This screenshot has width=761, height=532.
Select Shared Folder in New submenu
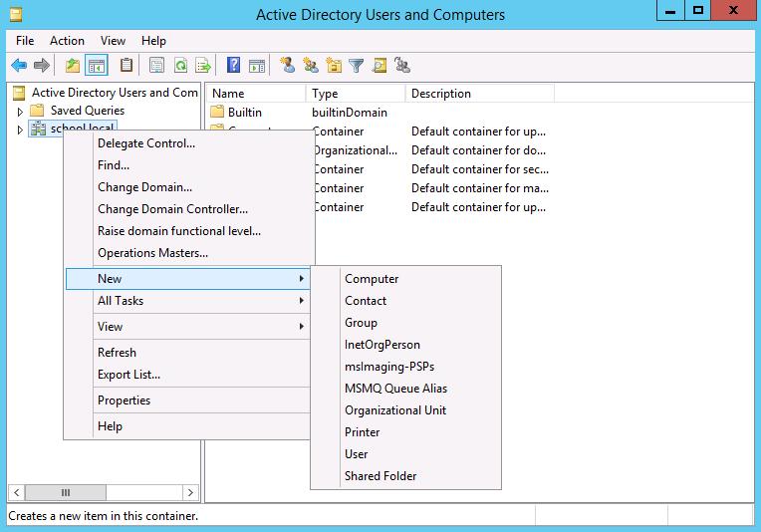coord(405,476)
